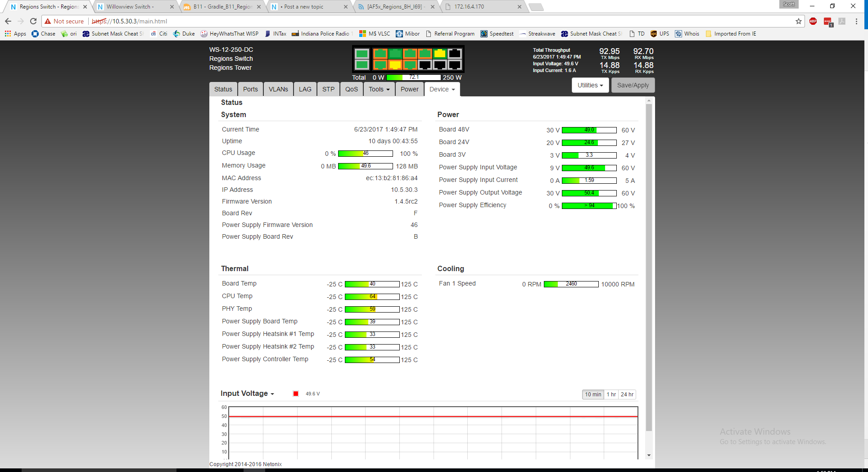This screenshot has height=472, width=868.
Task: Click the Adobe Acrobat extension icon
Action: point(842,21)
